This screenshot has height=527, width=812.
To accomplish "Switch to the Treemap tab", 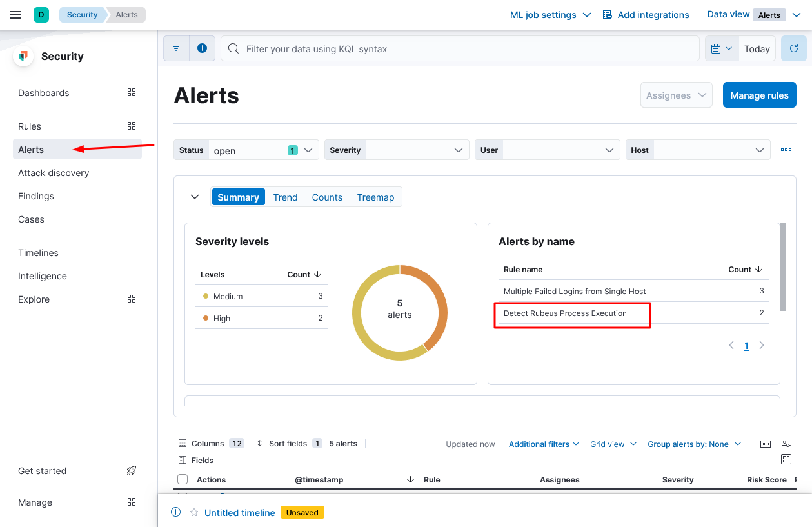I will 375,197.
